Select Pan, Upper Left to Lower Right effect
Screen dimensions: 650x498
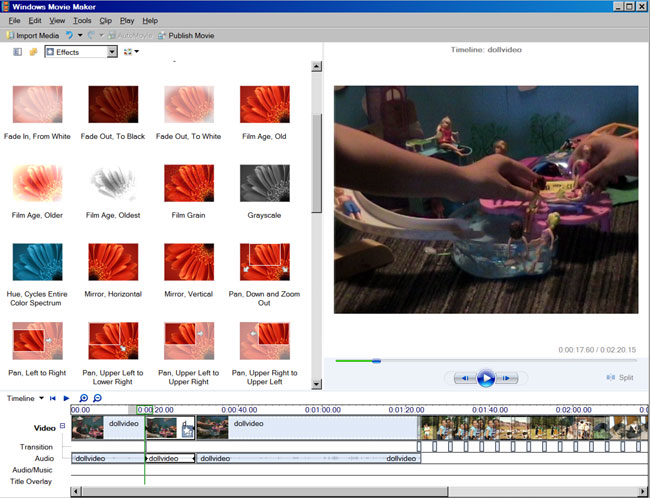[x=113, y=354]
